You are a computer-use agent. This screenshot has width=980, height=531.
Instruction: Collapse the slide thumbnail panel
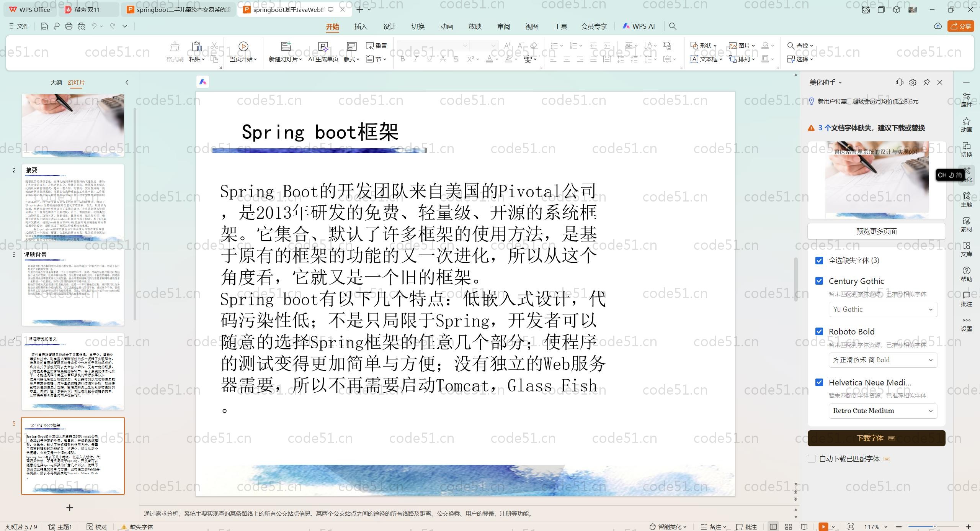[127, 82]
